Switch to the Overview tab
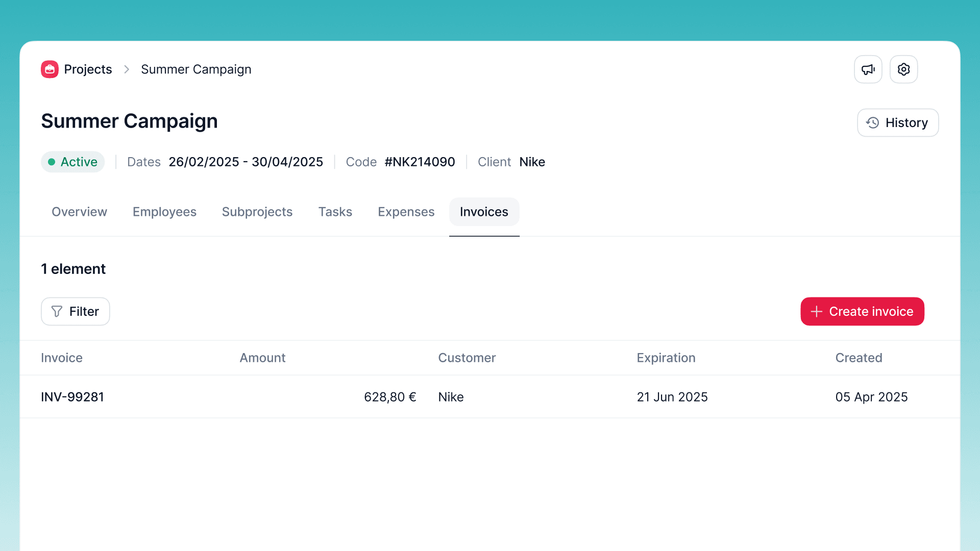This screenshot has height=551, width=980. (x=79, y=212)
